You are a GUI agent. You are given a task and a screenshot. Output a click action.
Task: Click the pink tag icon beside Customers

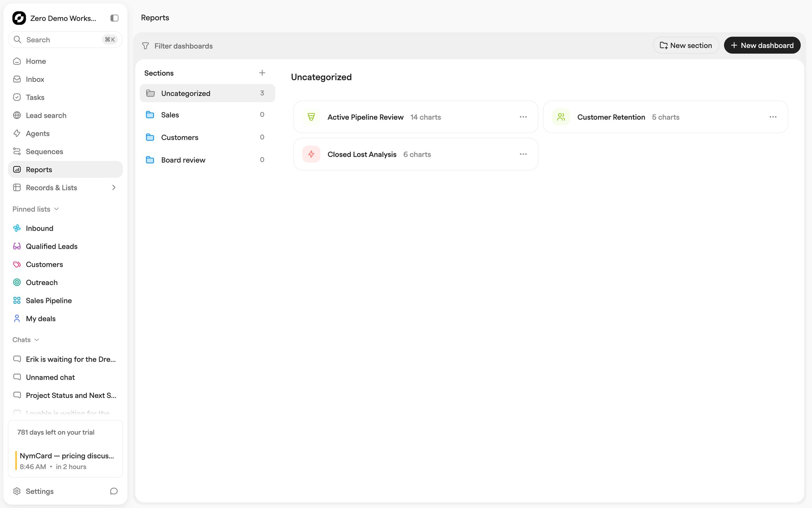coord(17,264)
